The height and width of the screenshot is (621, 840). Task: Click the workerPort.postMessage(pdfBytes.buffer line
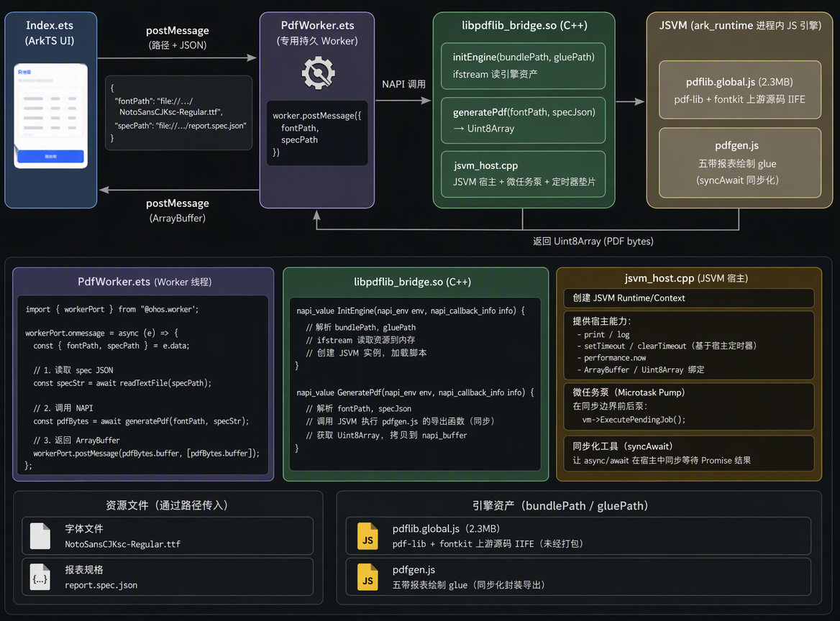pyautogui.click(x=146, y=454)
